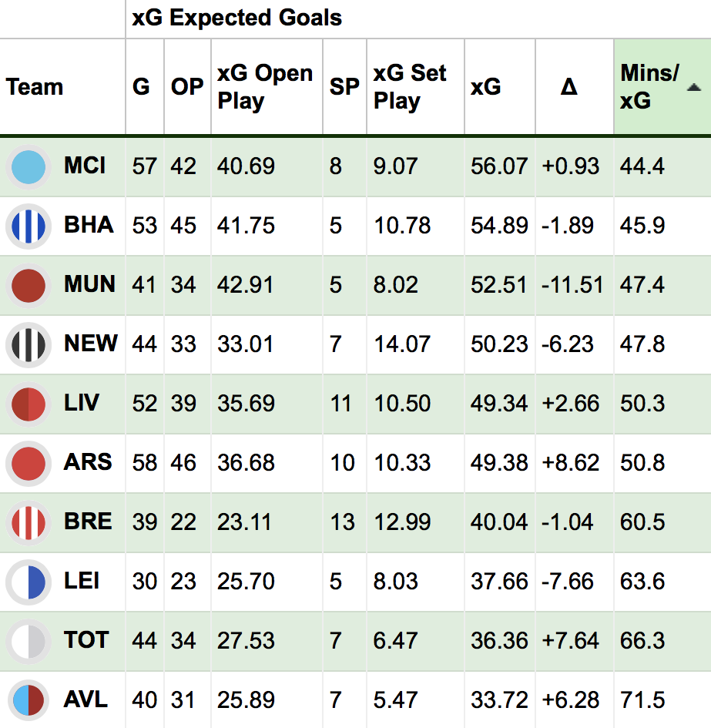Image resolution: width=711 pixels, height=728 pixels.
Task: Click the LIV two-tone red team badge
Action: (x=29, y=404)
